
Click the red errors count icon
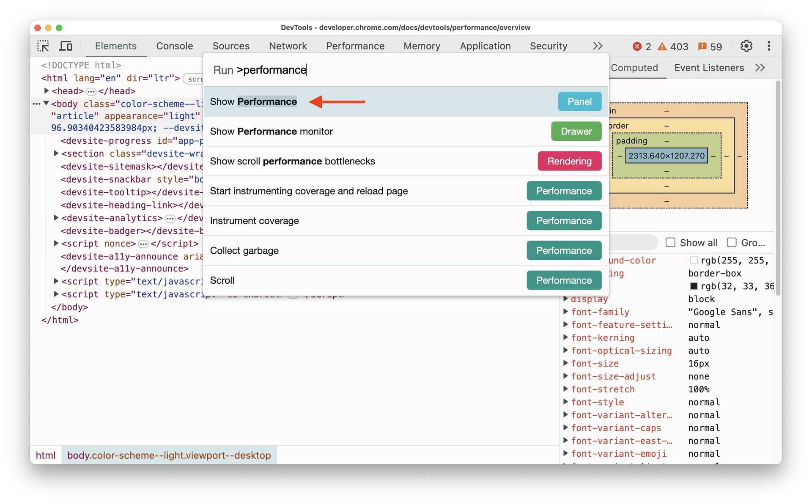637,47
